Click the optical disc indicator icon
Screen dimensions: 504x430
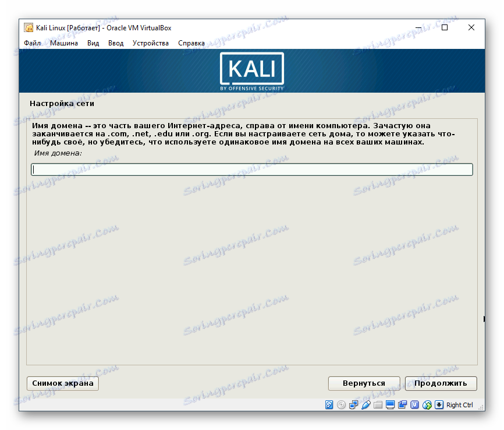point(341,404)
